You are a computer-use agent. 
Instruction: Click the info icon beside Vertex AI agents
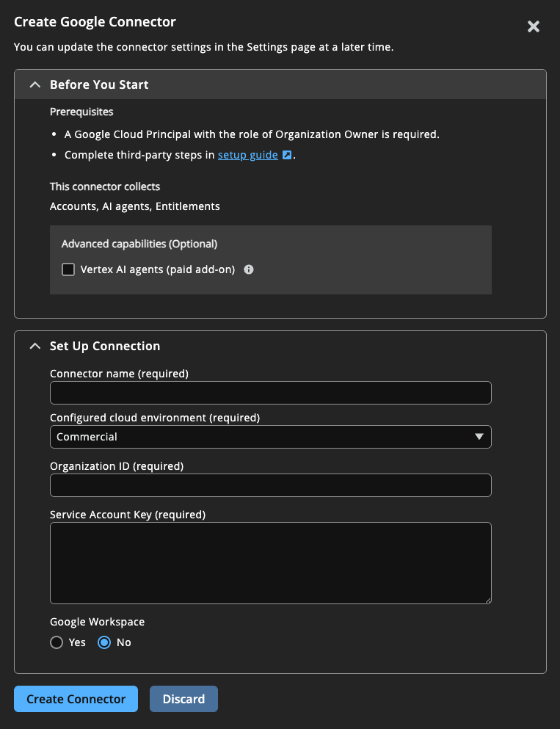click(248, 269)
